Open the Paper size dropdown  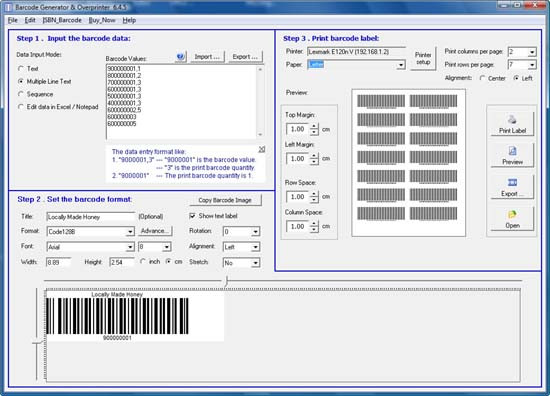tap(401, 65)
